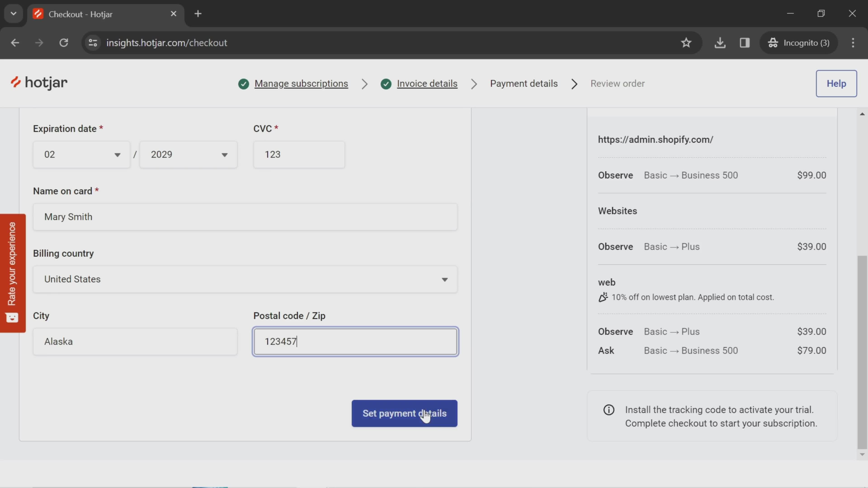Click the Invoice details green checkmark
Image resolution: width=868 pixels, height=488 pixels.
tap(386, 84)
